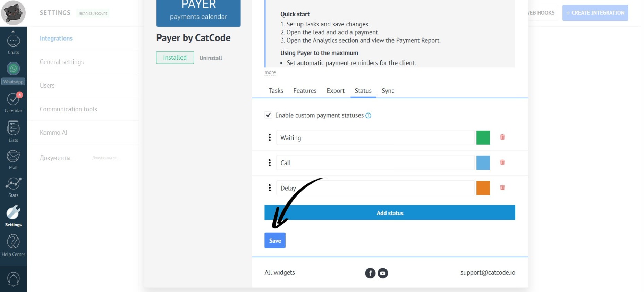
Task: Click the Add status button
Action: point(390,213)
